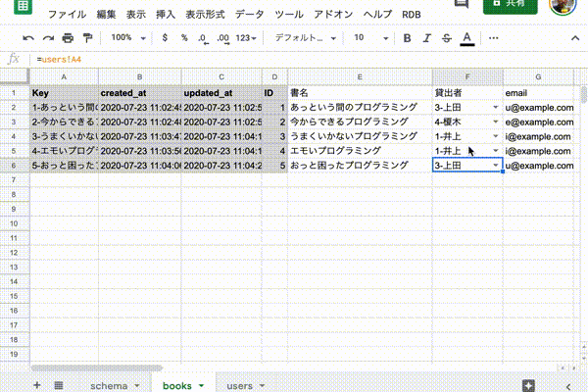588x392 pixels.
Task: Click the vertical scrollbar thumb
Action: [584, 94]
